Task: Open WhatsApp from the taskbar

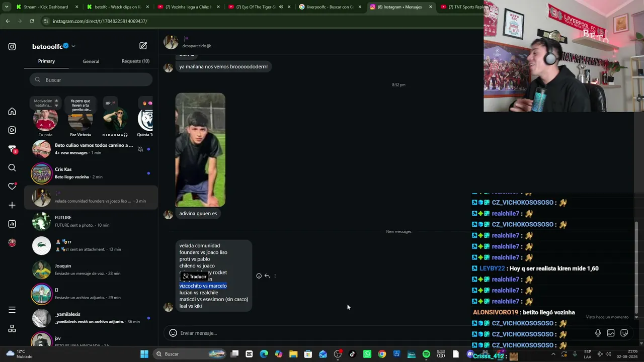Action: 367,354
